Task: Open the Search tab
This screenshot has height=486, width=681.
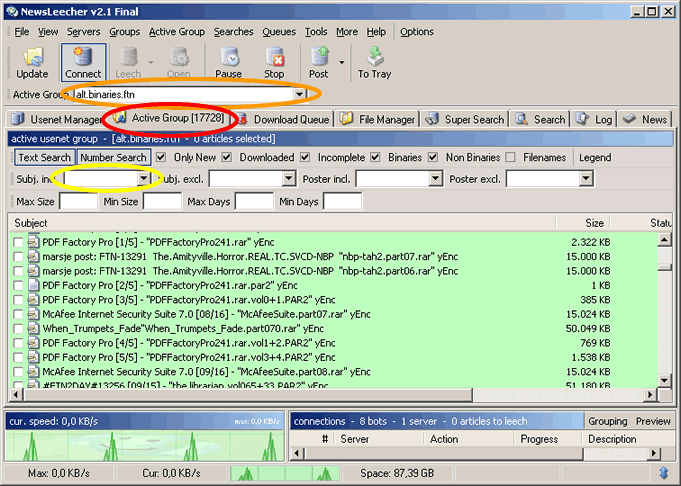Action: (541, 119)
